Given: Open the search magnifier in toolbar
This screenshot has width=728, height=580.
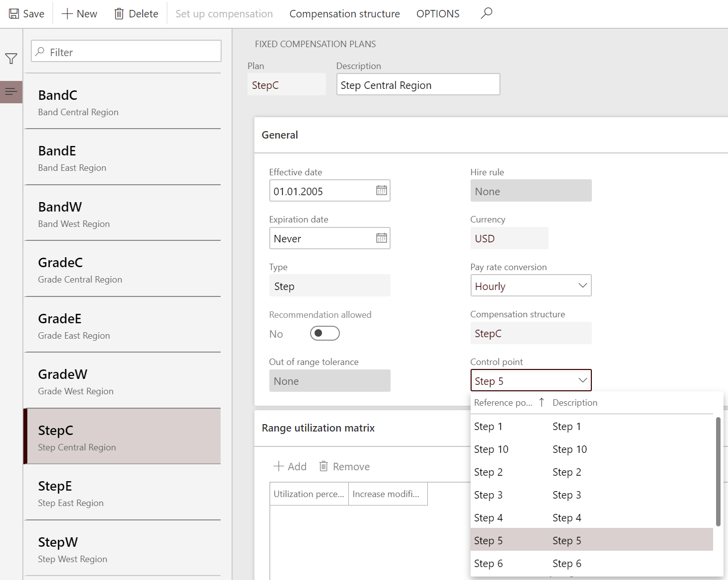Looking at the screenshot, I should click(x=486, y=13).
